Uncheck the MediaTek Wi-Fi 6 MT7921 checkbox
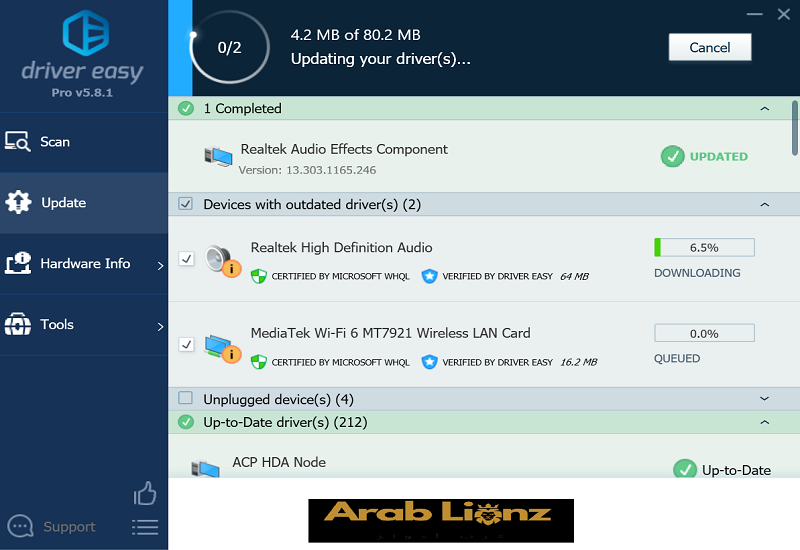Screen dimensions: 800x550 186,344
